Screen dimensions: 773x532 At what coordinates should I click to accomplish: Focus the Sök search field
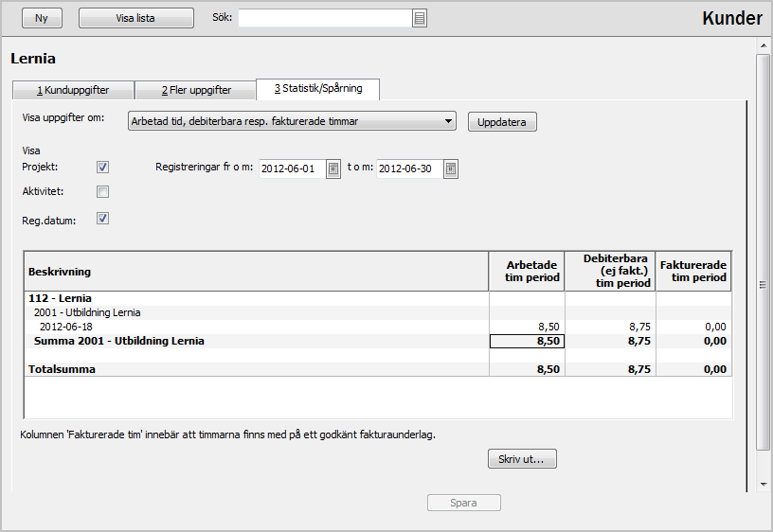coord(325,18)
